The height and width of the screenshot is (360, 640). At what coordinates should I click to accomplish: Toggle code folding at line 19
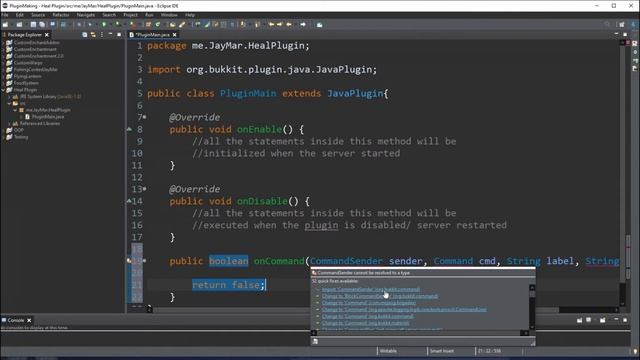(144, 260)
